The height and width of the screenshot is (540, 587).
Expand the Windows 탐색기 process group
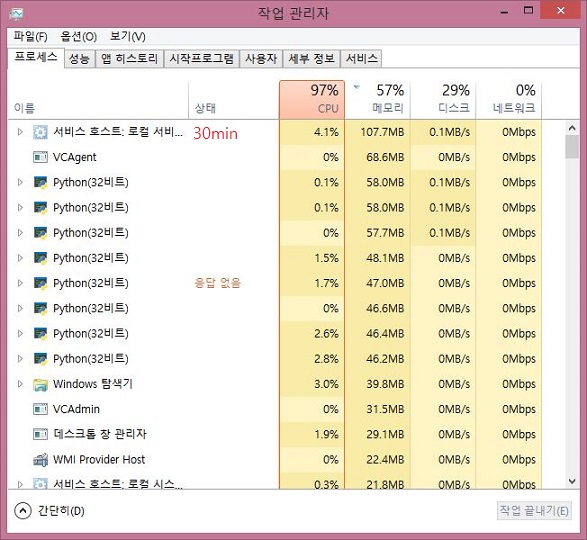coord(20,383)
